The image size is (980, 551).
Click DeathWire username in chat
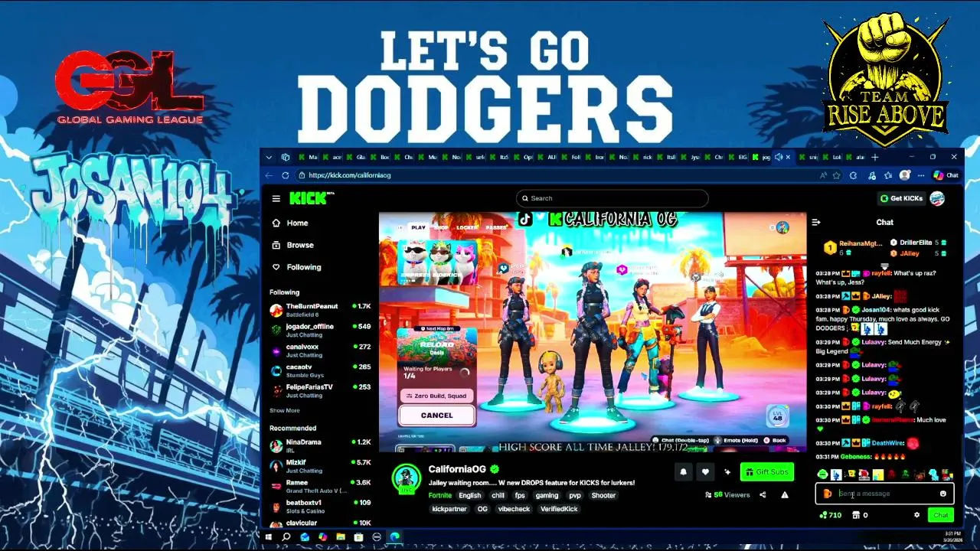(x=888, y=443)
